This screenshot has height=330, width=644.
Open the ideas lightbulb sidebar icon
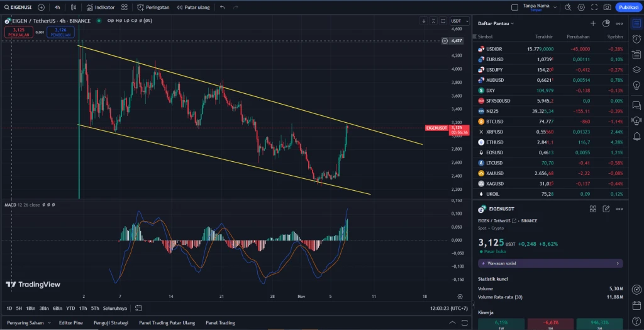pos(636,85)
